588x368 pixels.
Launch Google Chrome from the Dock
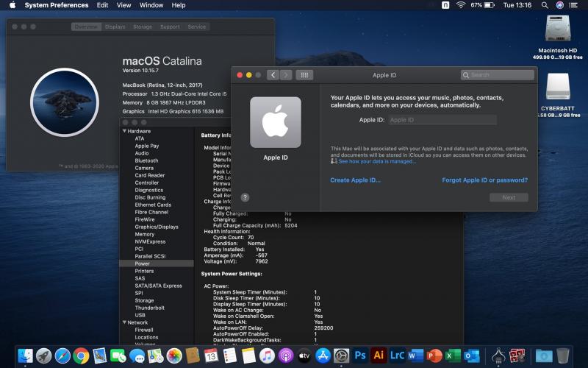pos(81,355)
